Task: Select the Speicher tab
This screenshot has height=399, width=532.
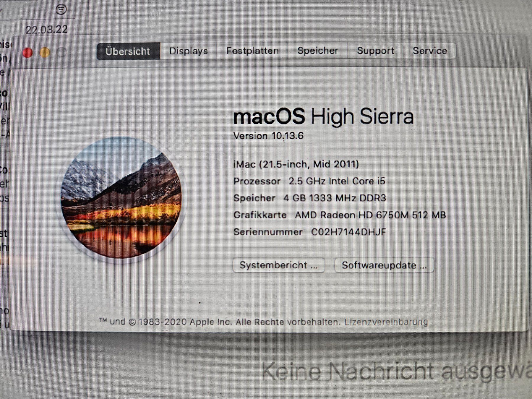Action: 318,51
